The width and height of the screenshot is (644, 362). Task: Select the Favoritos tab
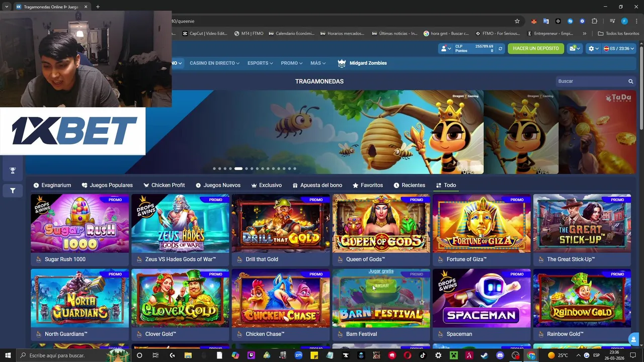coord(368,186)
